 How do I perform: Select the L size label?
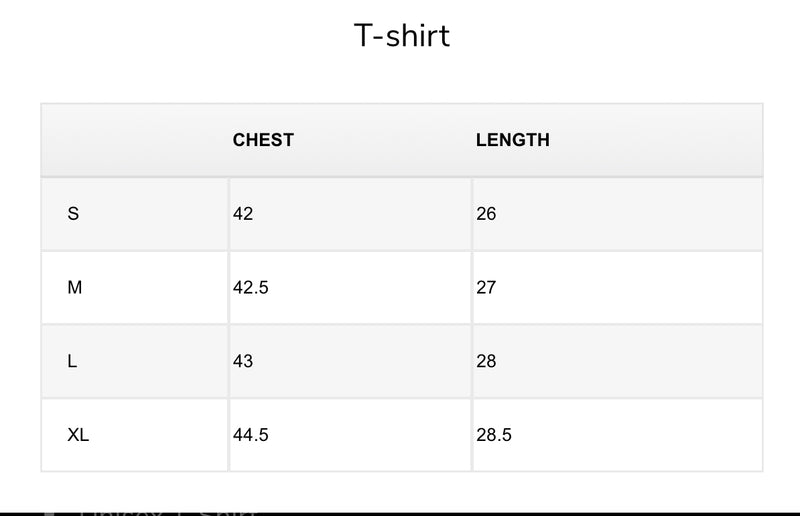72,361
